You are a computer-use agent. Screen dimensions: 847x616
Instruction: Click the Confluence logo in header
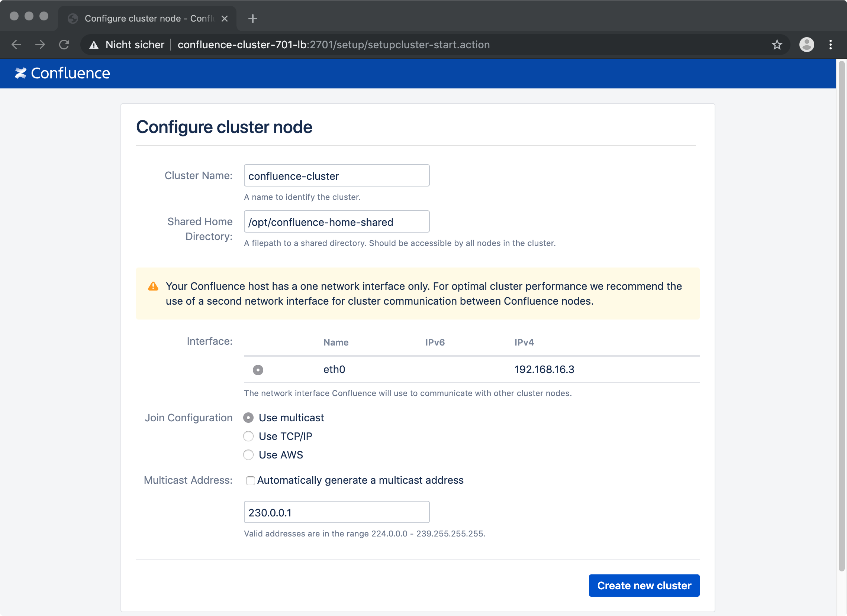pyautogui.click(x=62, y=73)
